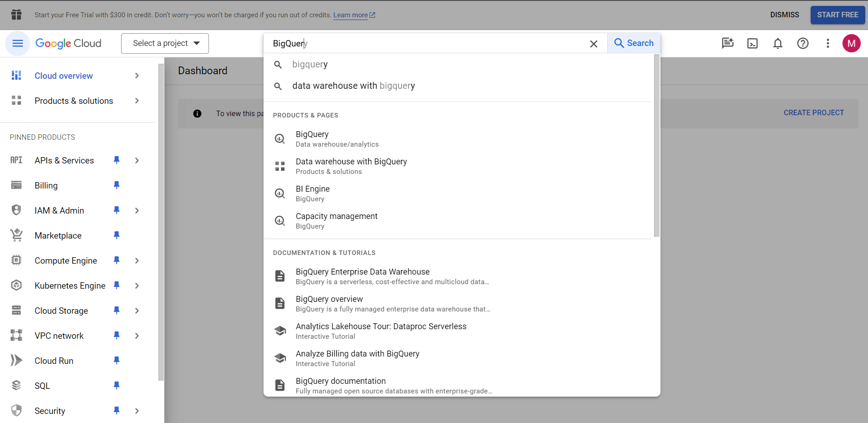Screen dimensions: 868x423
Task: Click the Google Cloud logo
Action: pos(68,43)
